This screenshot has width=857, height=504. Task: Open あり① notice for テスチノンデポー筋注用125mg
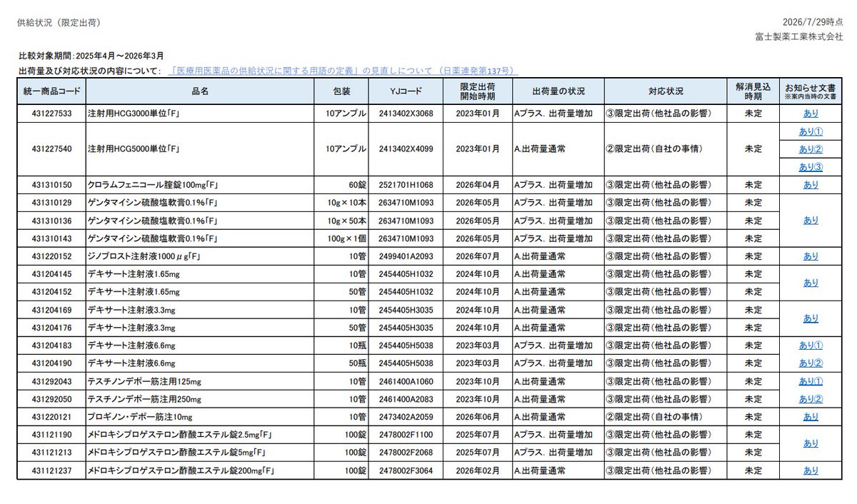pos(811,381)
